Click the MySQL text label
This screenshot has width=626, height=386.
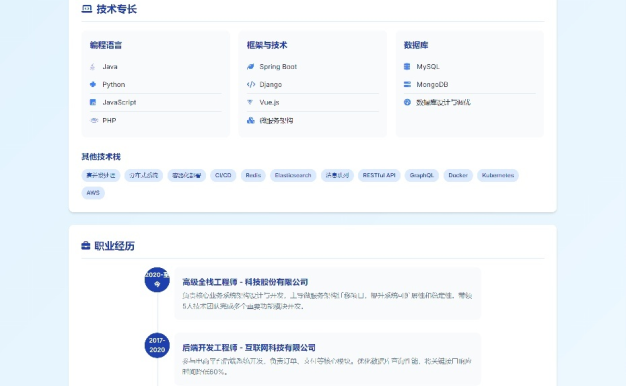coord(428,67)
